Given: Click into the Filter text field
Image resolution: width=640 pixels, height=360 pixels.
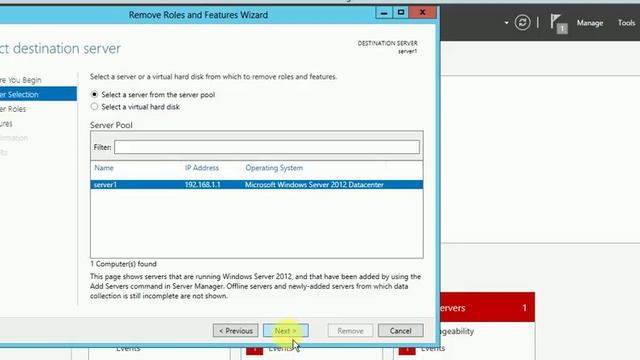Looking at the screenshot, I should pos(267,147).
